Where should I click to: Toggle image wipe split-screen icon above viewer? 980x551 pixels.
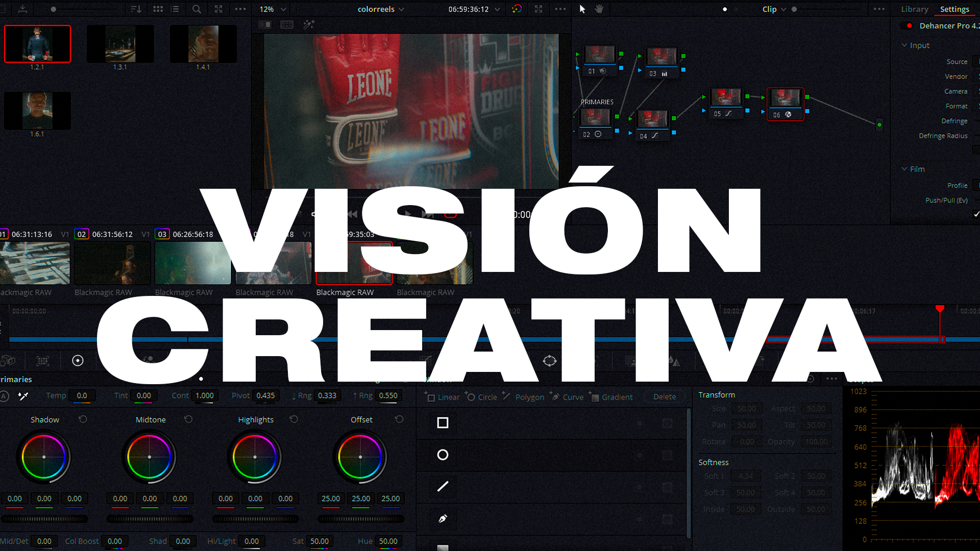pos(265,24)
